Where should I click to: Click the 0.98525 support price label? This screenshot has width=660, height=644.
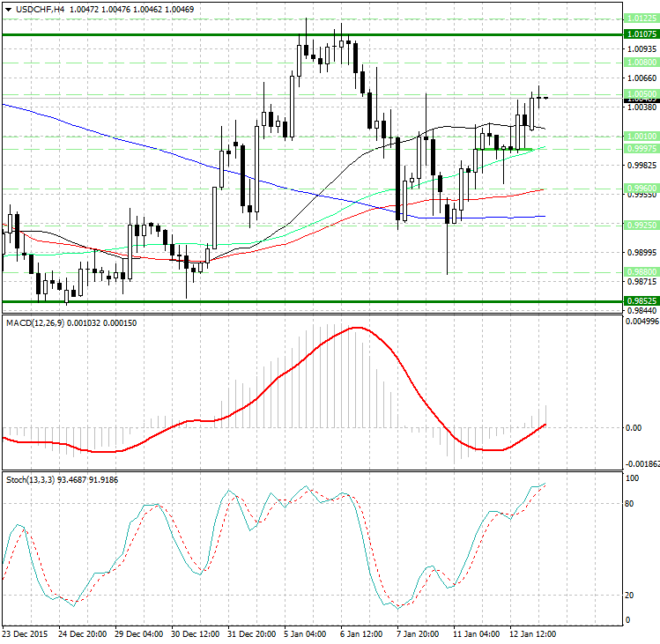[x=640, y=301]
